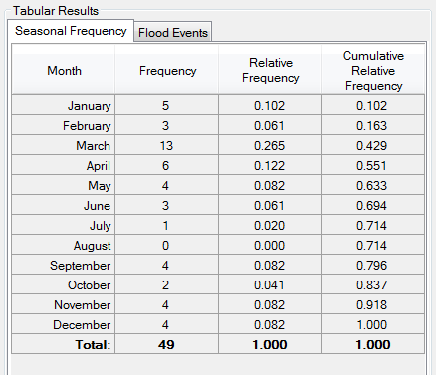Click October cumulative value 0.837

(373, 284)
